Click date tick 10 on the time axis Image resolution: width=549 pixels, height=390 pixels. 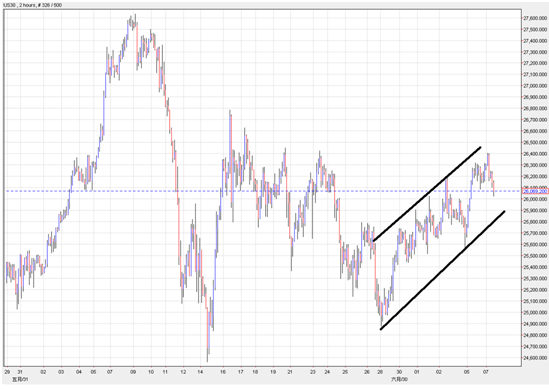point(151,372)
